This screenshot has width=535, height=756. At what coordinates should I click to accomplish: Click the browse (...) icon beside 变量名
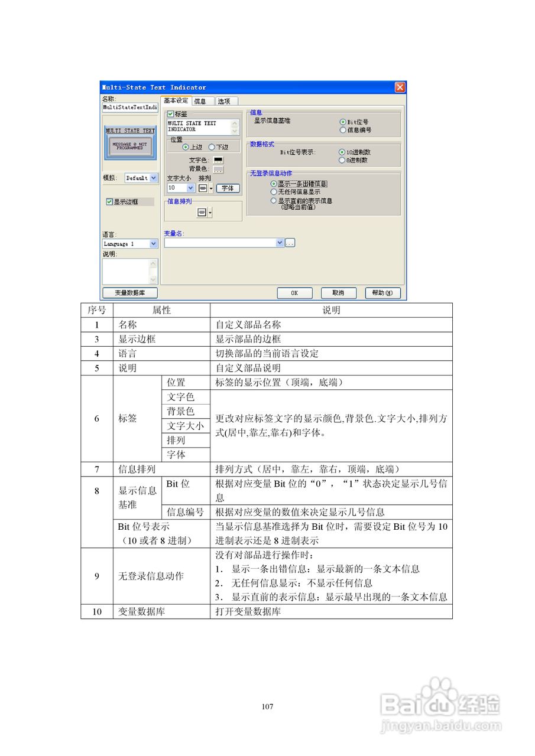click(x=288, y=242)
